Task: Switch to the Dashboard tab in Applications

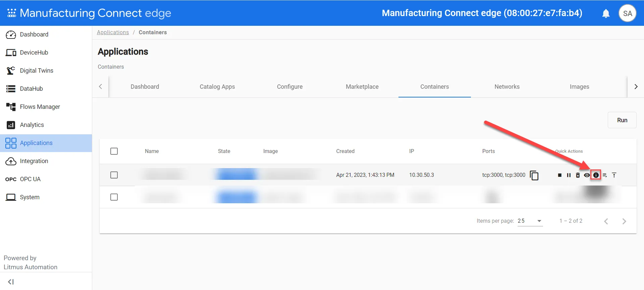Action: point(145,87)
